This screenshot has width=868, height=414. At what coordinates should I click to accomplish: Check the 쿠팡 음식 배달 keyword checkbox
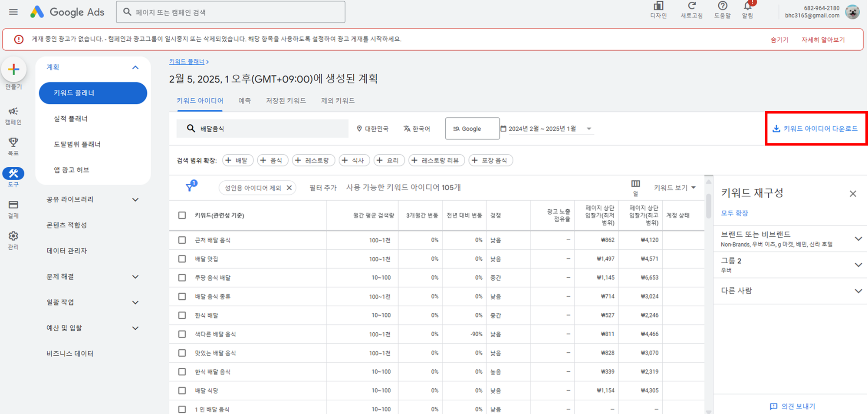(182, 277)
